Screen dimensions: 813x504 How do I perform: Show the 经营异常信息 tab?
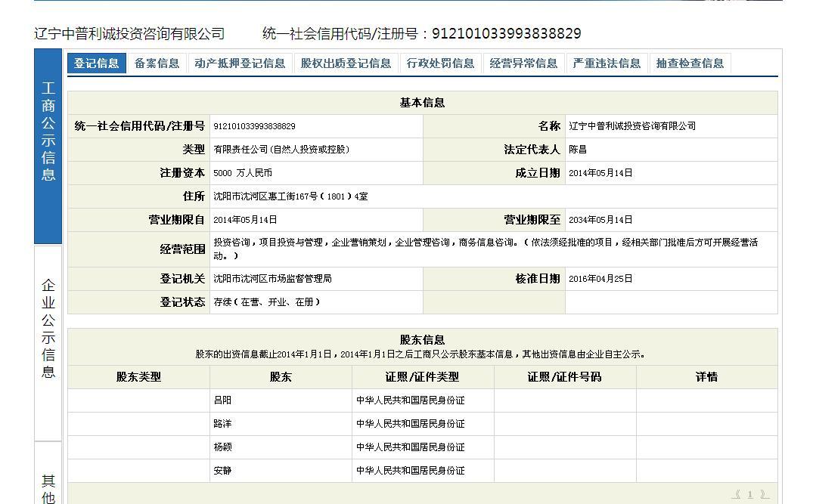(x=523, y=63)
